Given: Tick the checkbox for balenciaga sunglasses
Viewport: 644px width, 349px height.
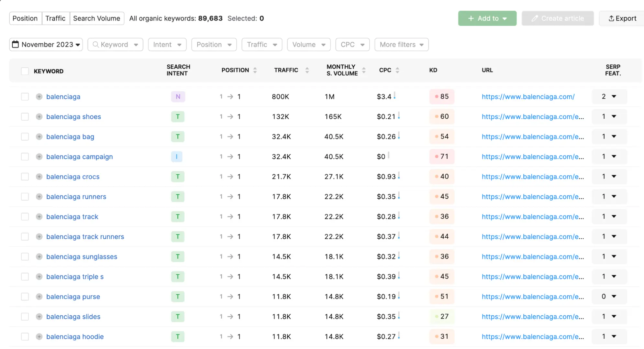Looking at the screenshot, I should pyautogui.click(x=25, y=257).
